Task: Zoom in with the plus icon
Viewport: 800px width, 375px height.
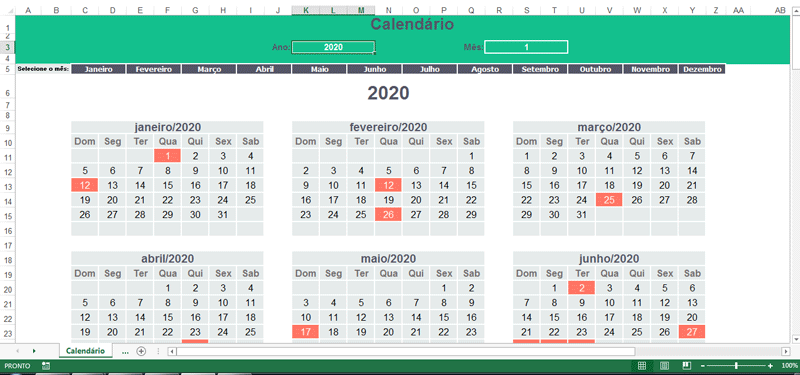Action: (770, 366)
